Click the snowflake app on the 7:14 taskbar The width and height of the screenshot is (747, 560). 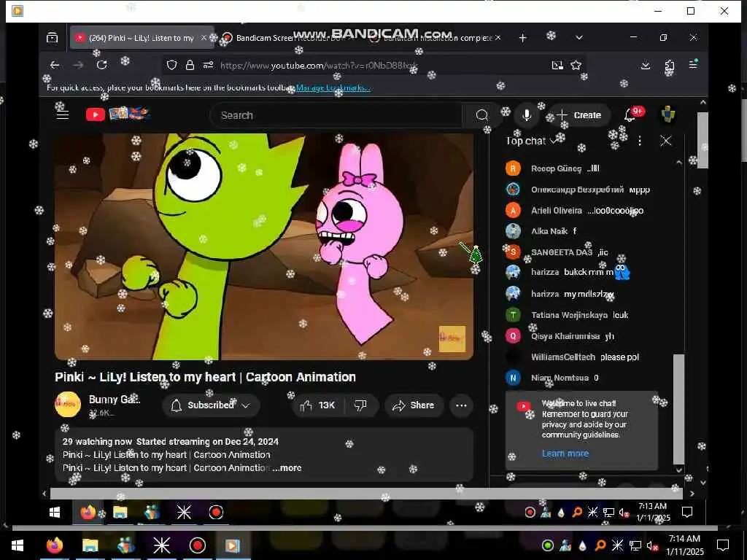click(161, 545)
